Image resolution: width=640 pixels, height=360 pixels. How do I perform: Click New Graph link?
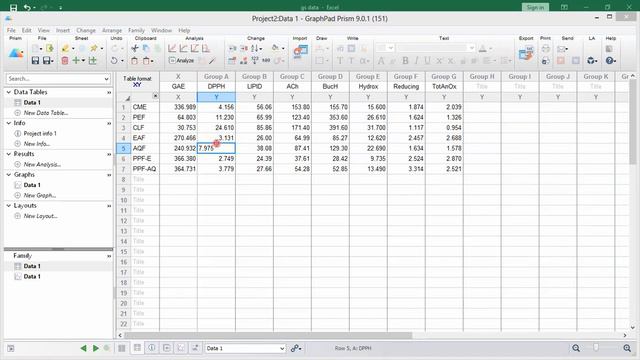40,196
